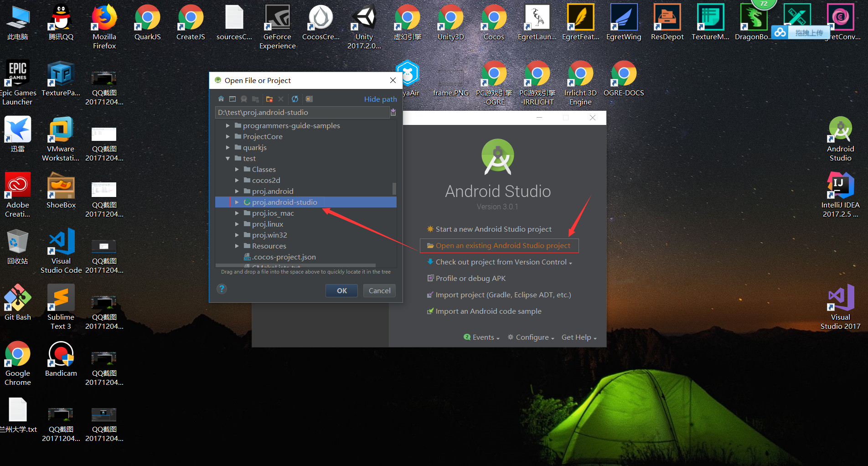Choose Import an Android code sample
The width and height of the screenshot is (868, 466).
click(x=484, y=311)
